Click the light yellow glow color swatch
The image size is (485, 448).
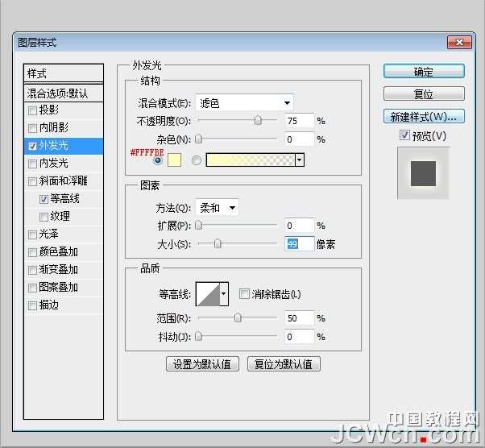tap(173, 160)
